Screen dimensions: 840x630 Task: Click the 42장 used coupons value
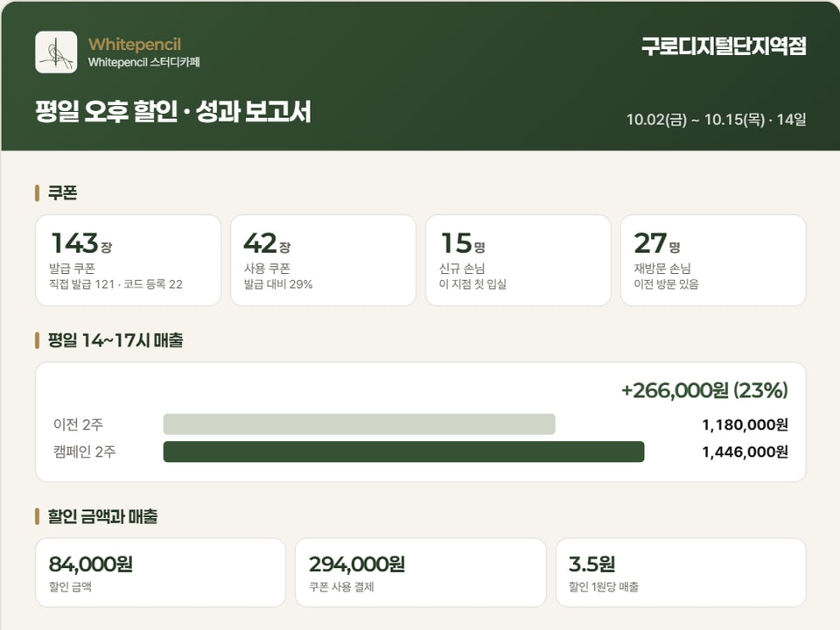click(268, 242)
